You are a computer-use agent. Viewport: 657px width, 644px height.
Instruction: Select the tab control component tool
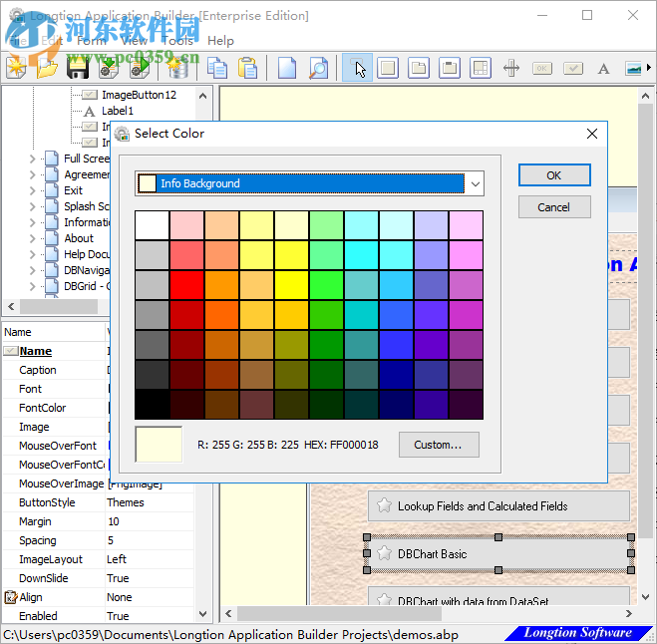coord(419,68)
